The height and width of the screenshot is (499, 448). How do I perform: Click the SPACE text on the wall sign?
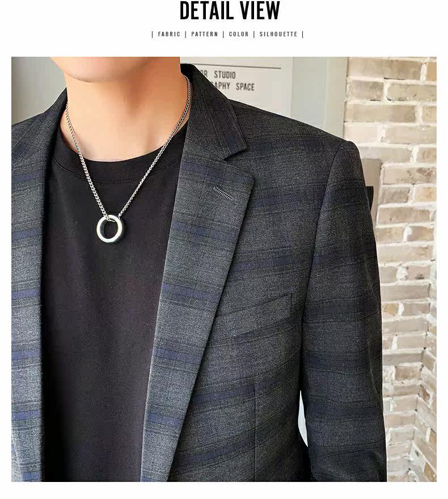click(x=245, y=87)
